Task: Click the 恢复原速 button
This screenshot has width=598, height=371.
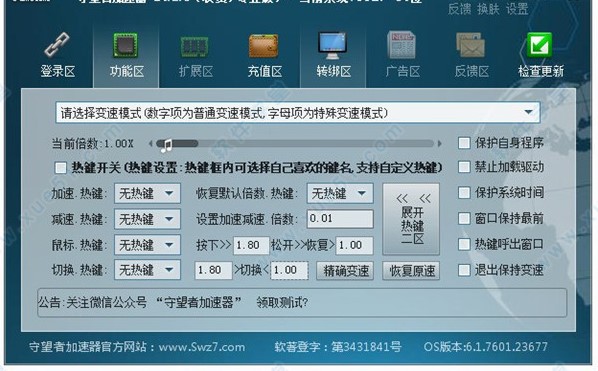Action: tap(411, 271)
